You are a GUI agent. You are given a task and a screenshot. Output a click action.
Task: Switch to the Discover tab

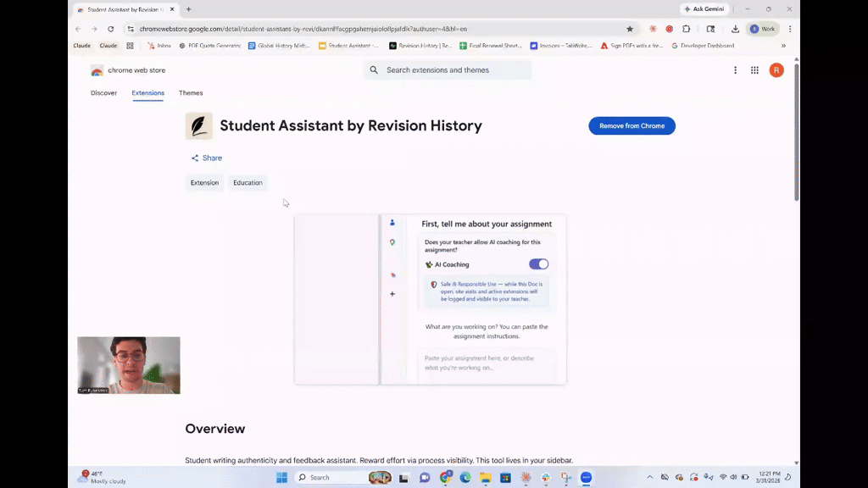click(x=104, y=93)
